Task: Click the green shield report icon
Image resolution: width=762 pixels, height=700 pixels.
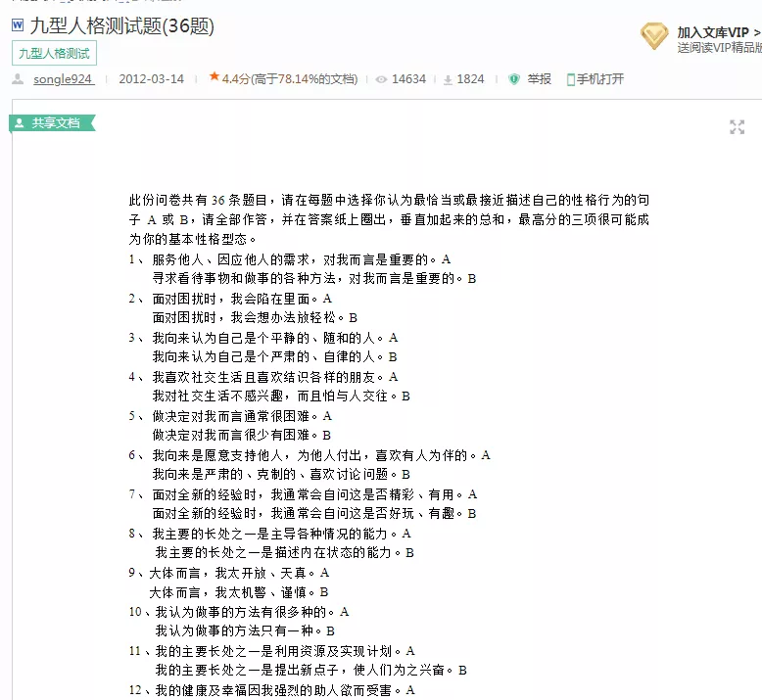Action: coord(514,79)
